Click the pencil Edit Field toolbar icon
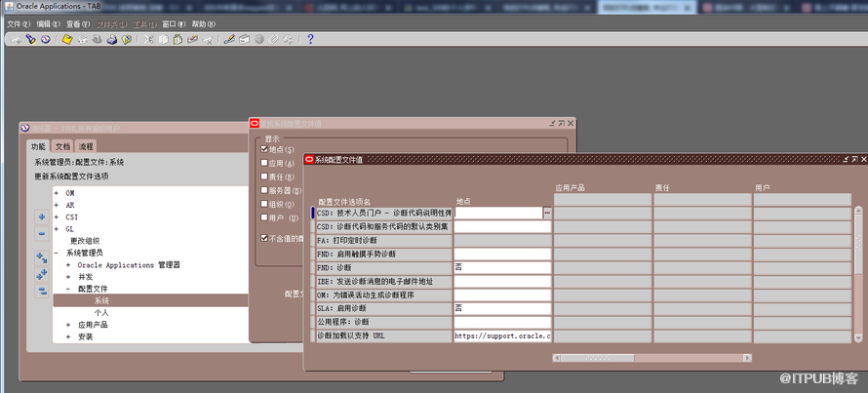The width and height of the screenshot is (868, 393). (x=229, y=40)
